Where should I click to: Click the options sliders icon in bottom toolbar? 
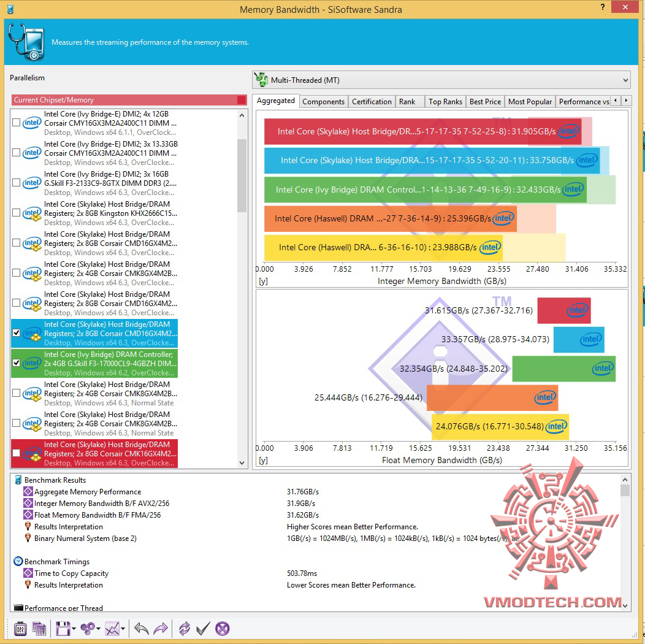tap(20, 629)
